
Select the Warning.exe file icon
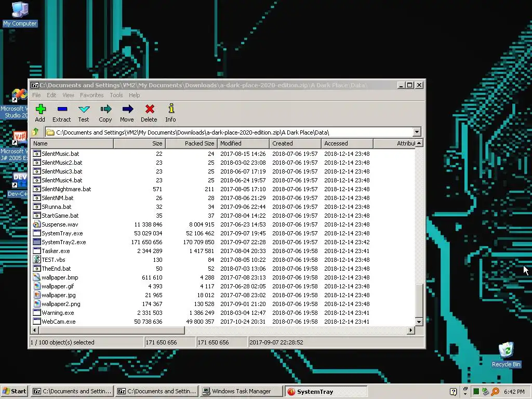point(37,312)
